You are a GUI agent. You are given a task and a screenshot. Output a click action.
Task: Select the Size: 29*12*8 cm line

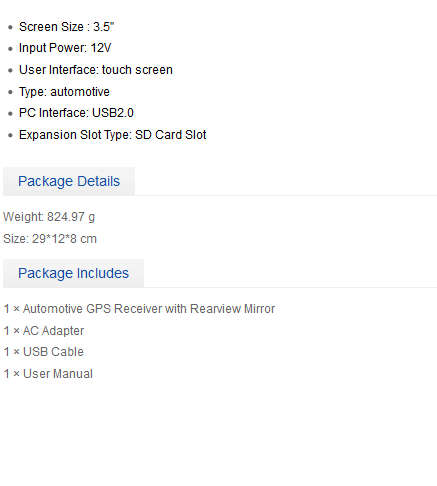tap(50, 239)
